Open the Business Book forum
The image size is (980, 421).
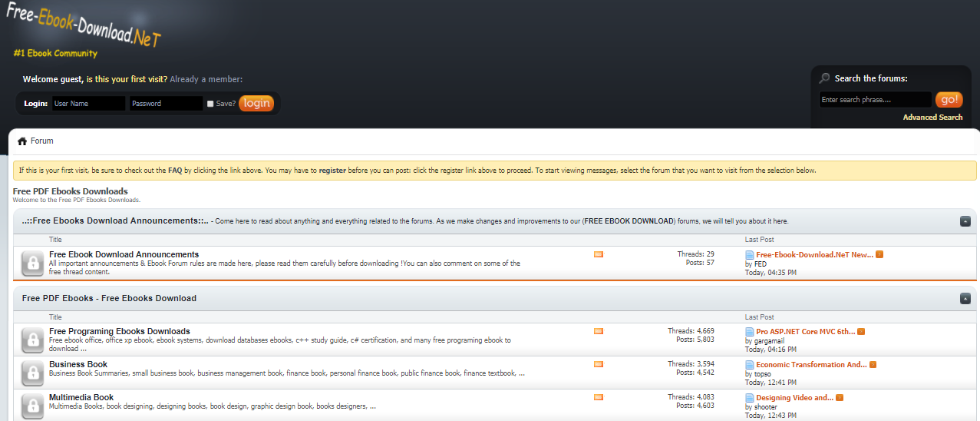pyautogui.click(x=78, y=364)
